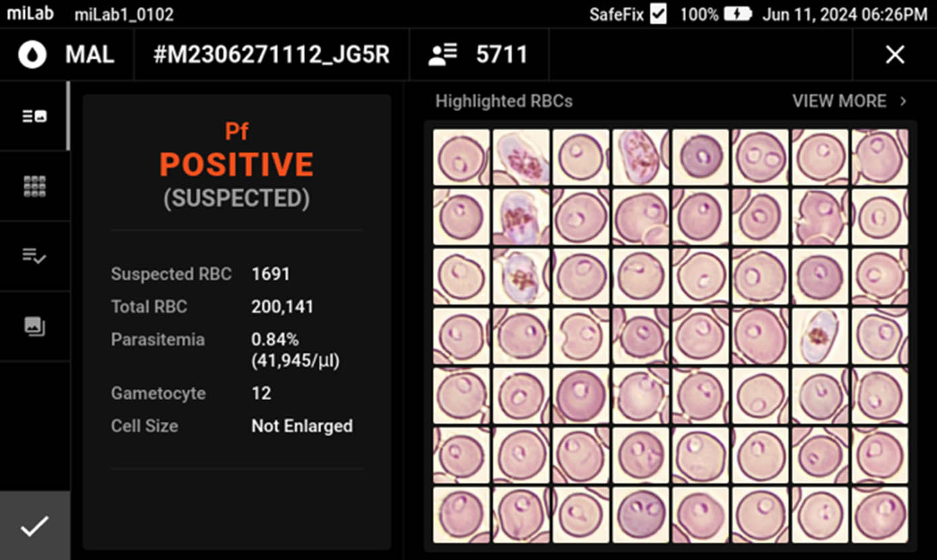This screenshot has height=560, width=937.
Task: Click the battery status icon
Action: tap(738, 14)
